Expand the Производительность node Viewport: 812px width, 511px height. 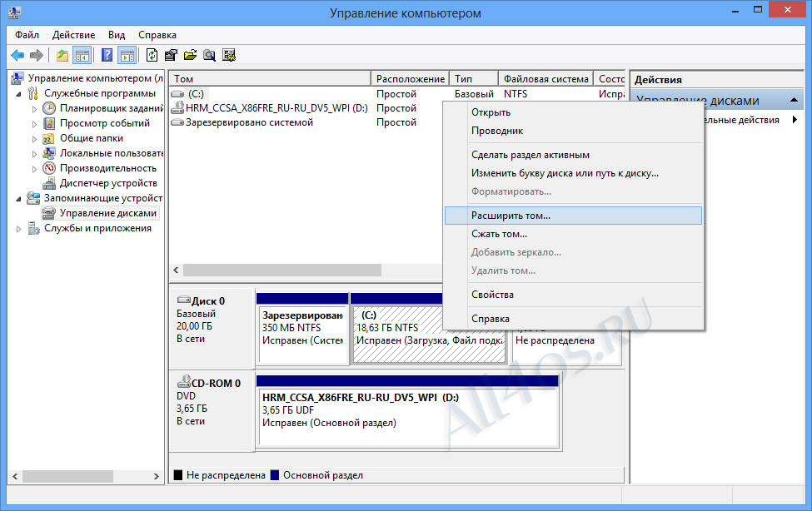(x=34, y=169)
